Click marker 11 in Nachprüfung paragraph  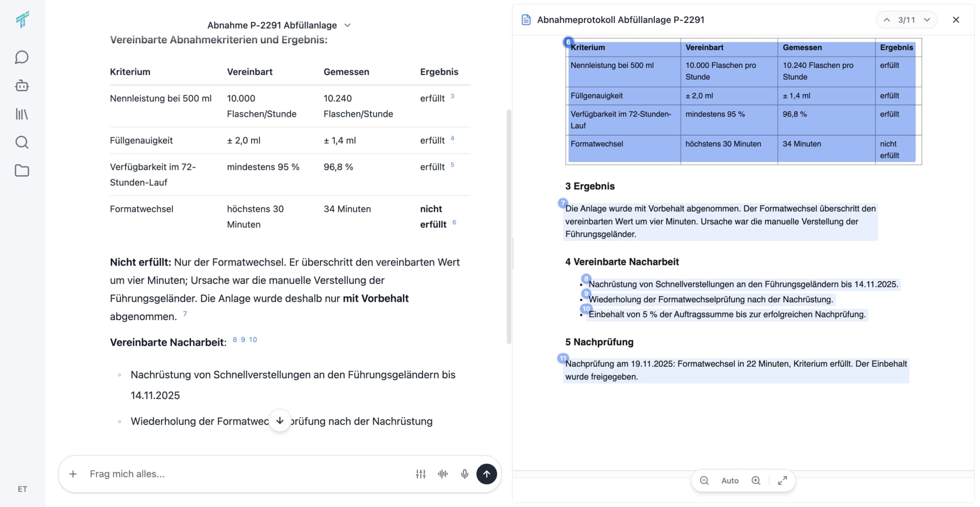[x=562, y=358]
